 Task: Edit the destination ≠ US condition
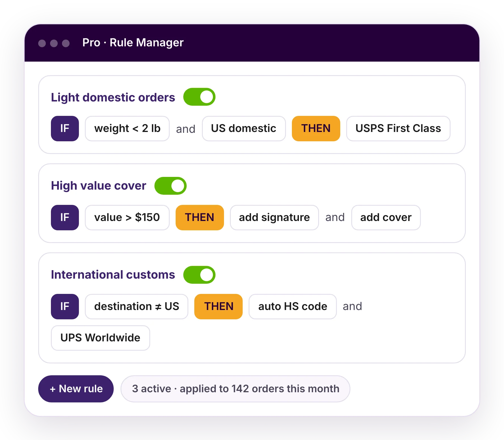tap(137, 307)
